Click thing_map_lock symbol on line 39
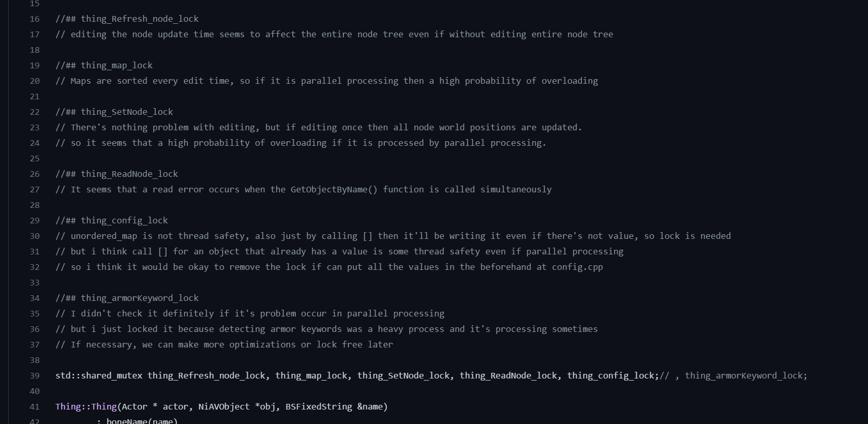868x424 pixels. (311, 376)
